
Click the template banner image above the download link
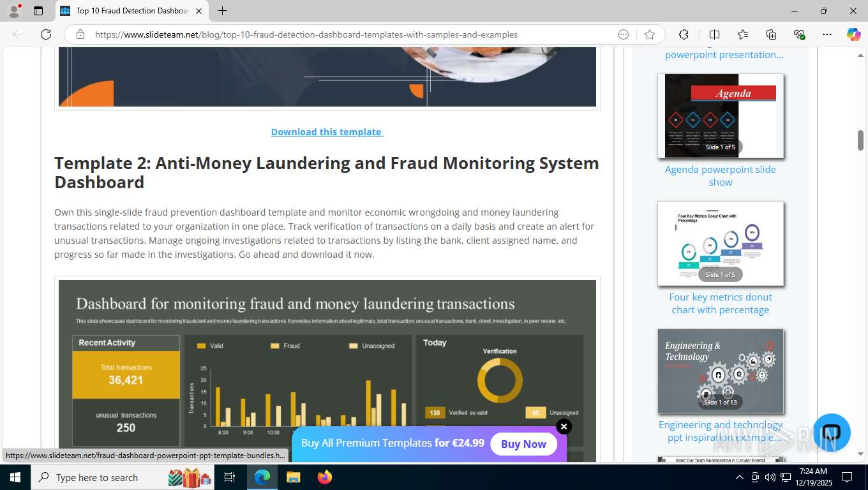pyautogui.click(x=327, y=77)
